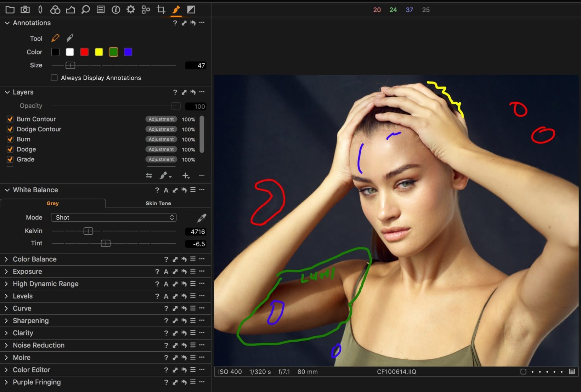Add a new layer with plus icon
The image size is (581, 392).
coord(185,176)
